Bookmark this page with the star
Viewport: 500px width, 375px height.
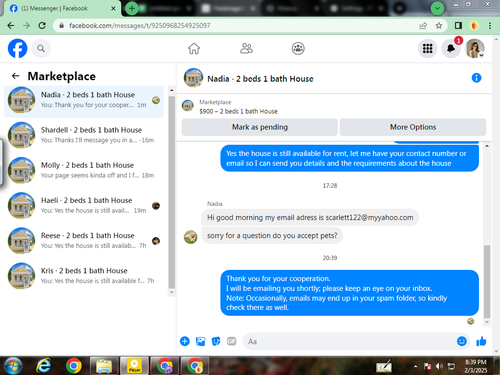[439, 26]
